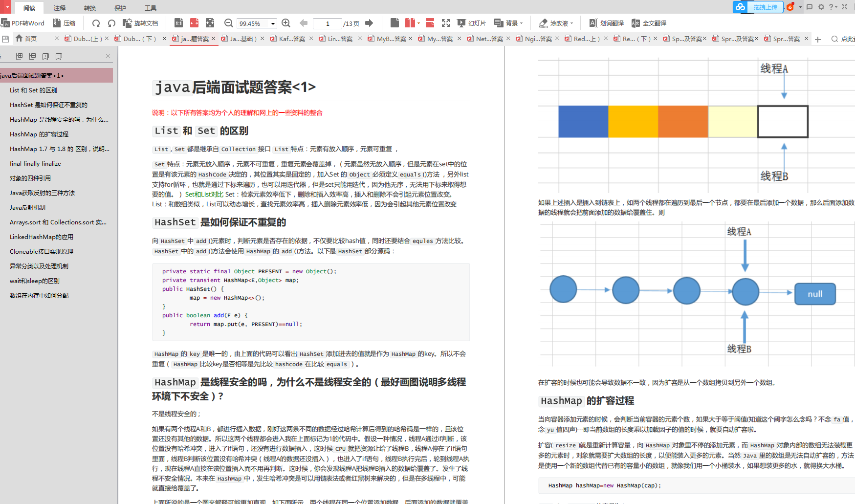
Task: Select bookmark Java反射机制
Action: [27, 208]
